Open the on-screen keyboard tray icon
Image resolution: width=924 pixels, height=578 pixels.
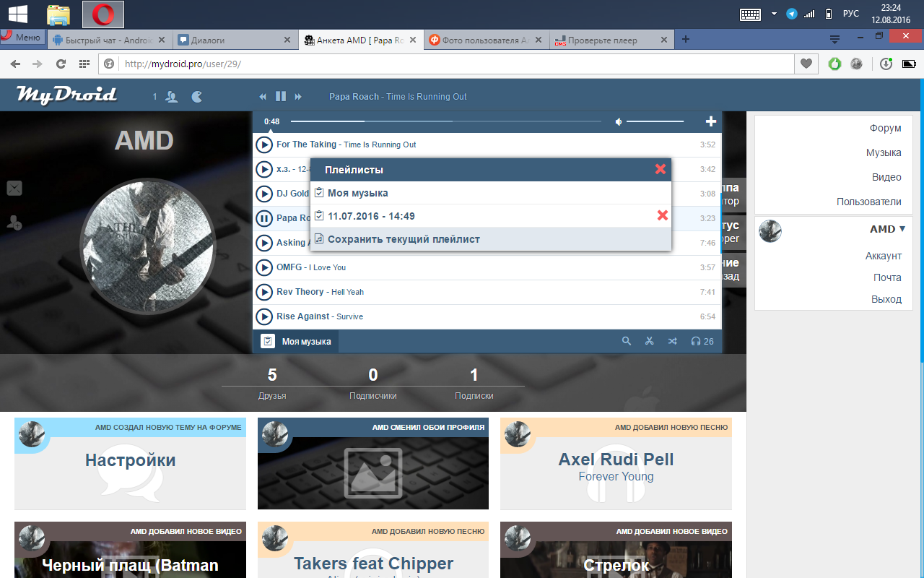751,14
